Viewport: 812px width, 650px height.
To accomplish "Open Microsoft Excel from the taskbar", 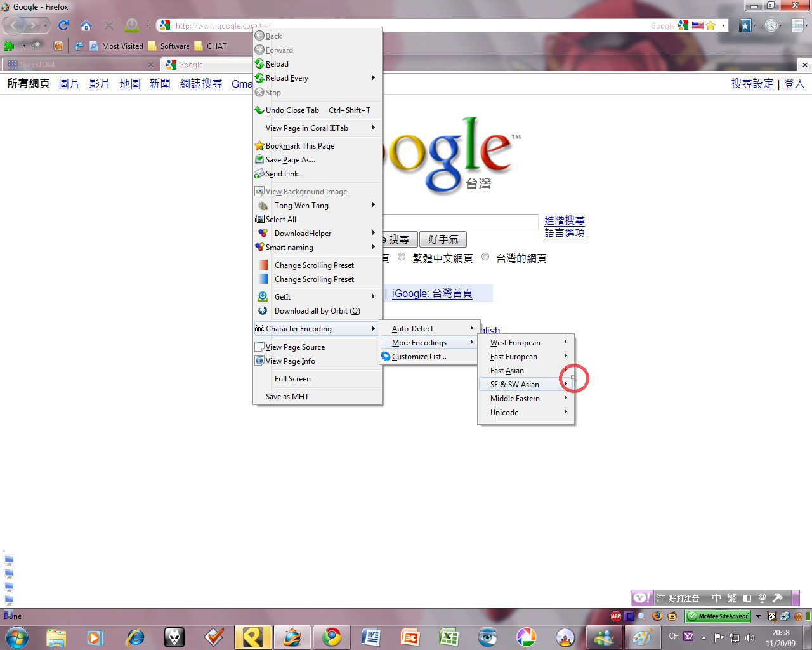I will point(449,637).
